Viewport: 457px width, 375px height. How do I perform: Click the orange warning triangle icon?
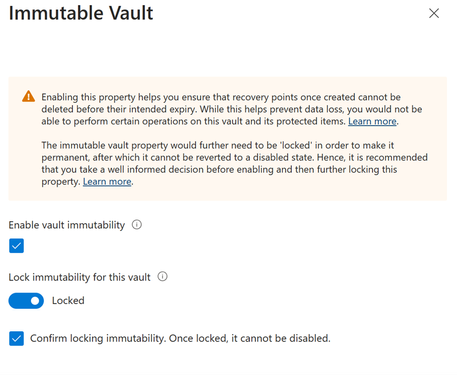(28, 96)
